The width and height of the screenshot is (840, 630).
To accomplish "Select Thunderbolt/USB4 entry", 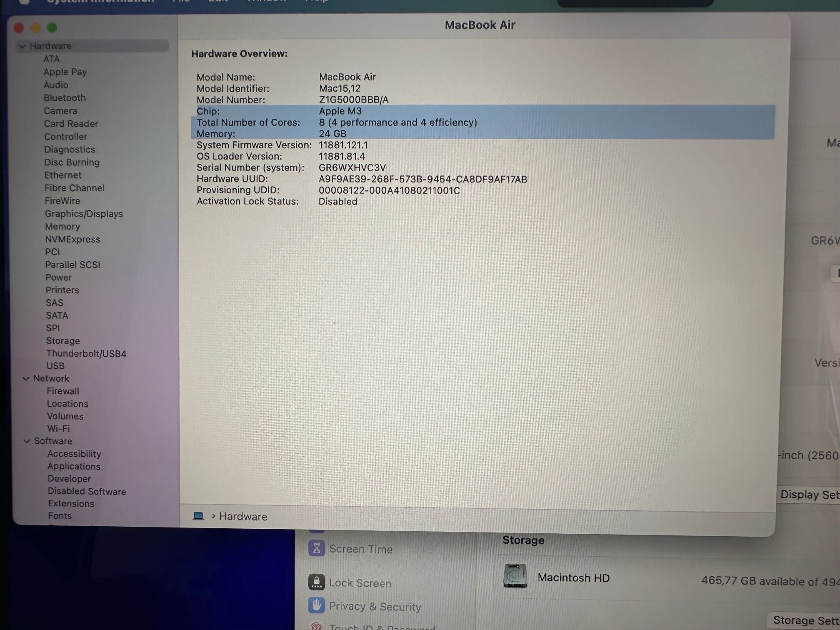I will click(86, 354).
